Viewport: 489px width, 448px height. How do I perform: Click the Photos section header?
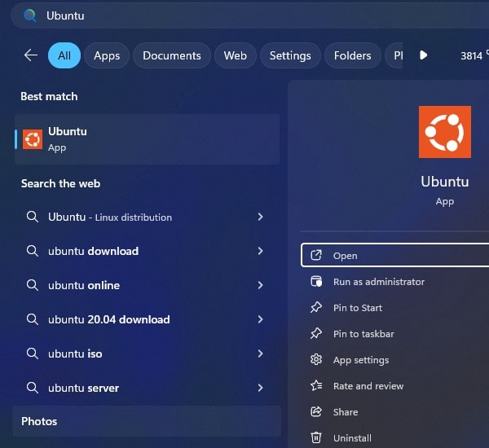pos(147,421)
